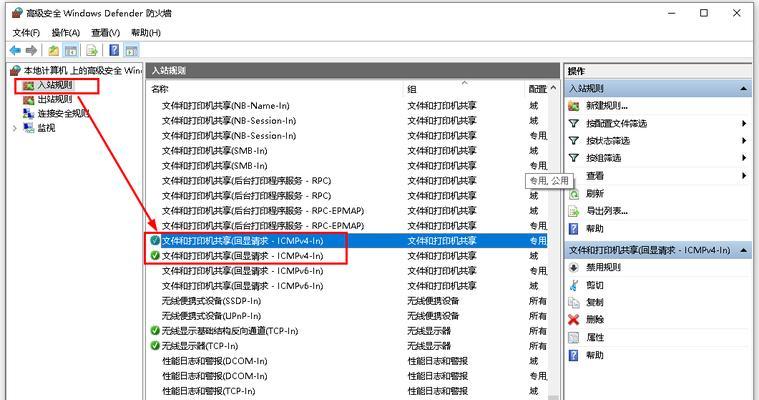Select 出站规则 in the tree
759x400 pixels.
tap(55, 100)
